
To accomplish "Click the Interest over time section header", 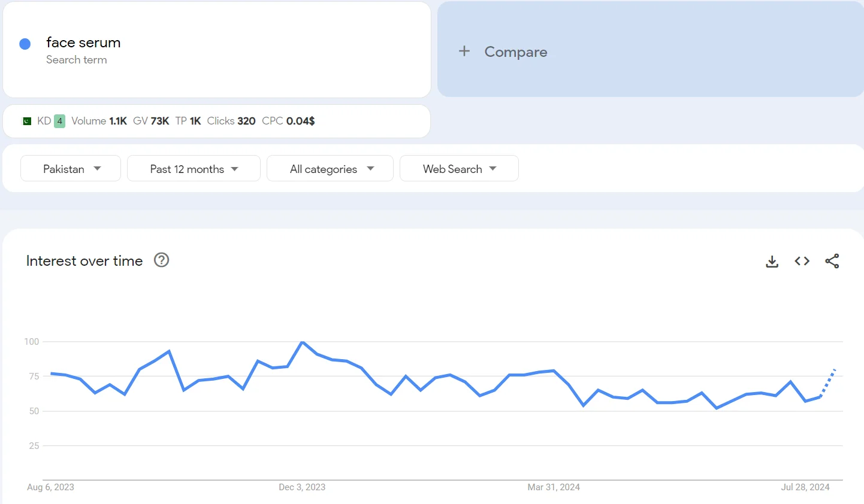I will point(84,260).
